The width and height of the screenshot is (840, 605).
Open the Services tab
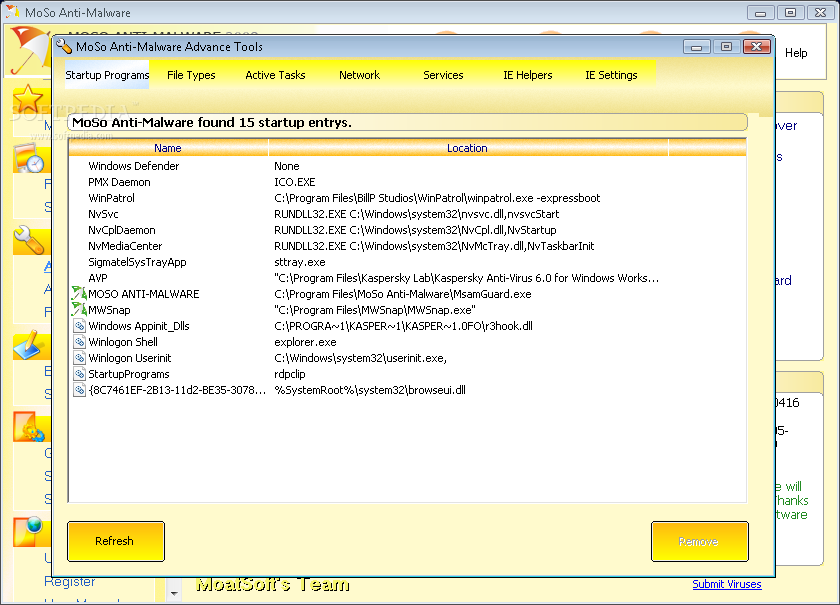pyautogui.click(x=443, y=75)
